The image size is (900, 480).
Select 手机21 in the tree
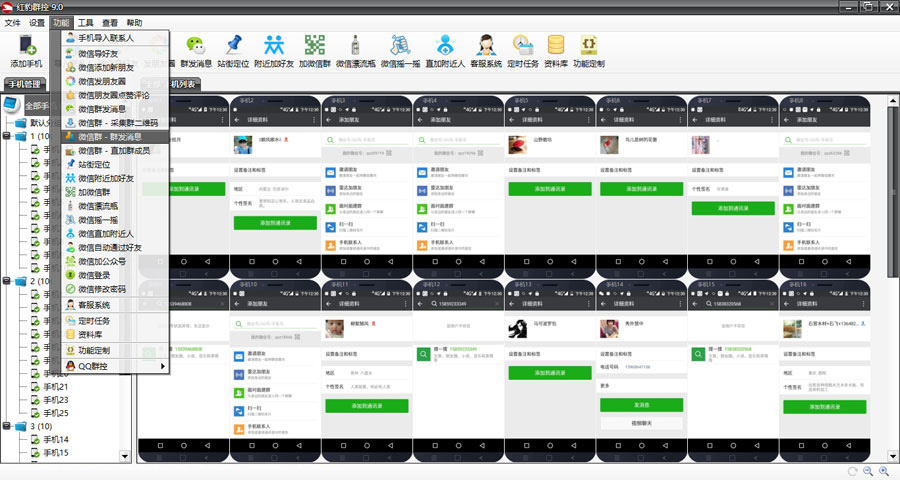[56, 386]
